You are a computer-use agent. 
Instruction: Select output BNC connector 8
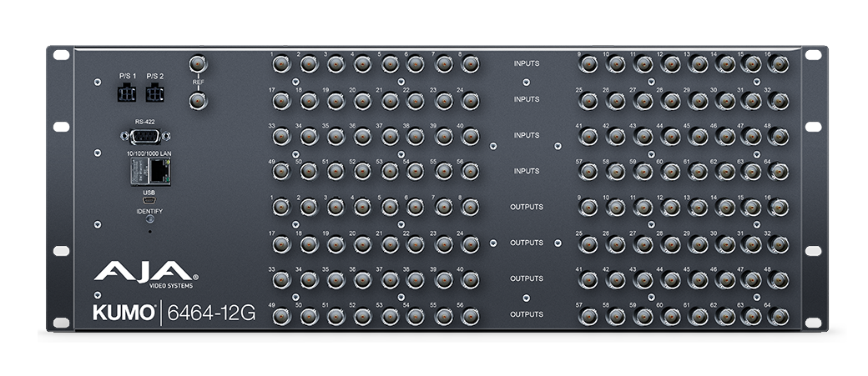pos(470,208)
